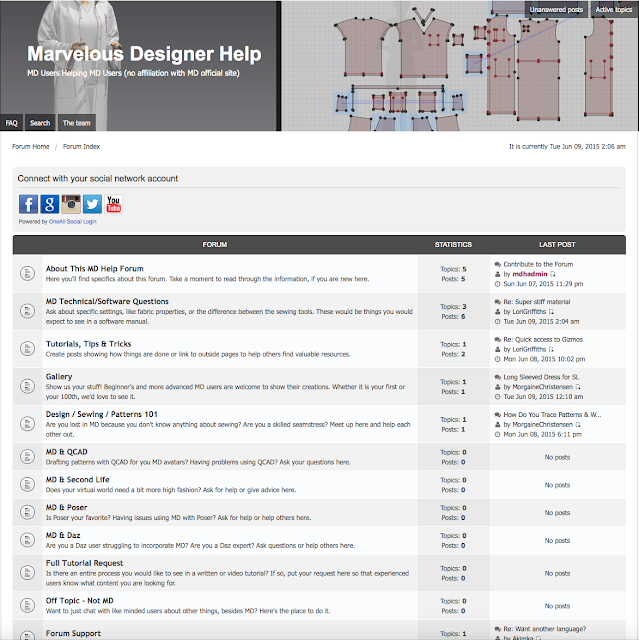Open How Do You Trace Patterns post
Screen dimensions: 639x640
552,414
